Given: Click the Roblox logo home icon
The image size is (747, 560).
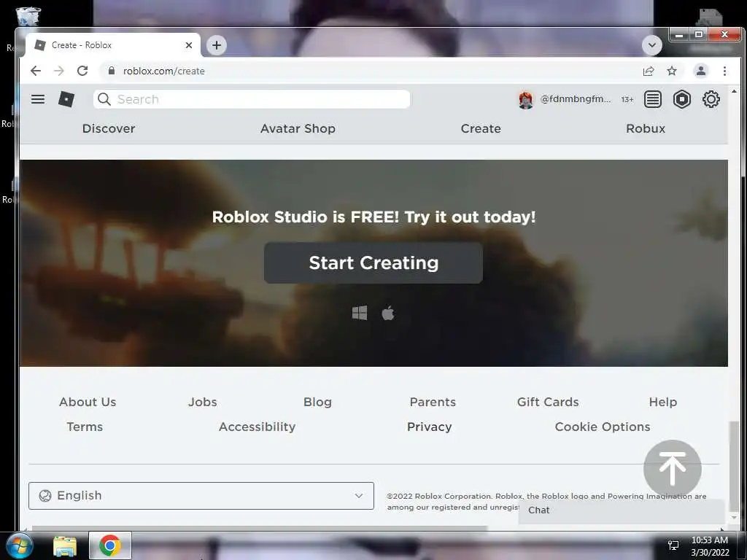Looking at the screenshot, I should [x=66, y=99].
